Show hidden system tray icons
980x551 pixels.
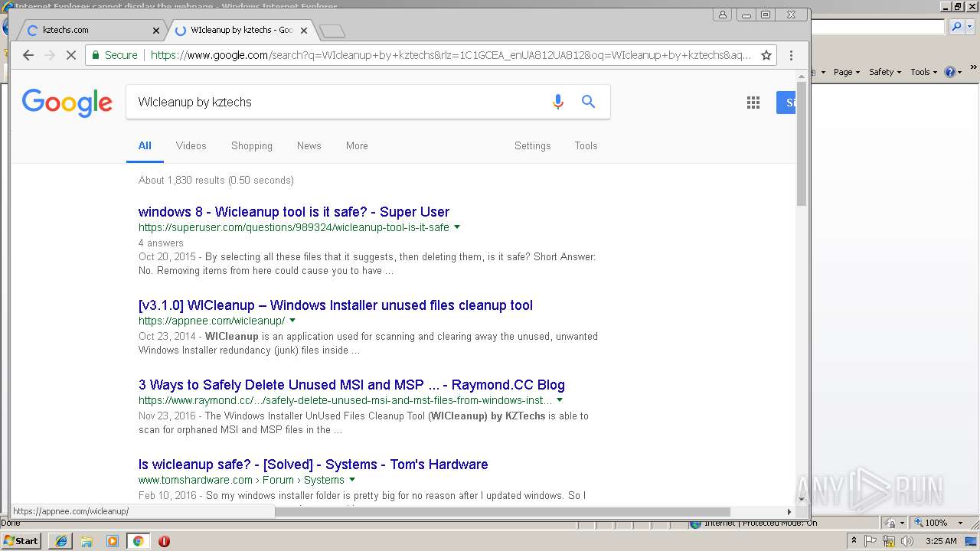click(854, 541)
